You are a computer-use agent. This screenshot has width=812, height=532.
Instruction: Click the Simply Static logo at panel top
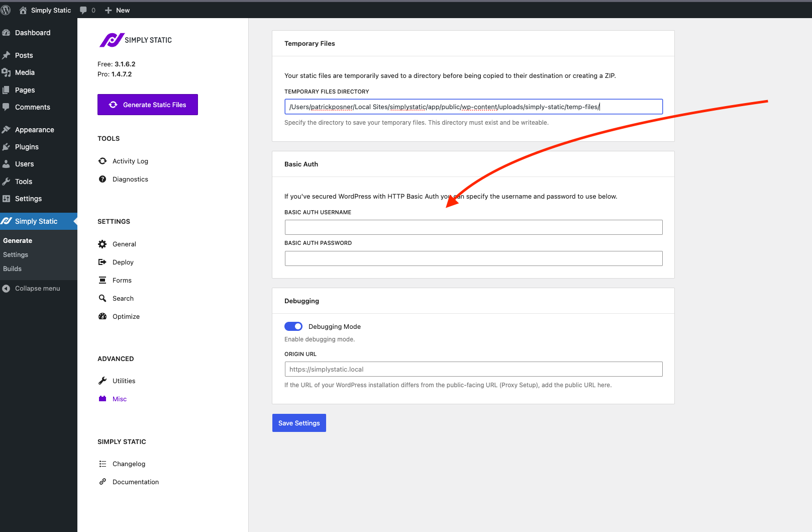tap(136, 40)
